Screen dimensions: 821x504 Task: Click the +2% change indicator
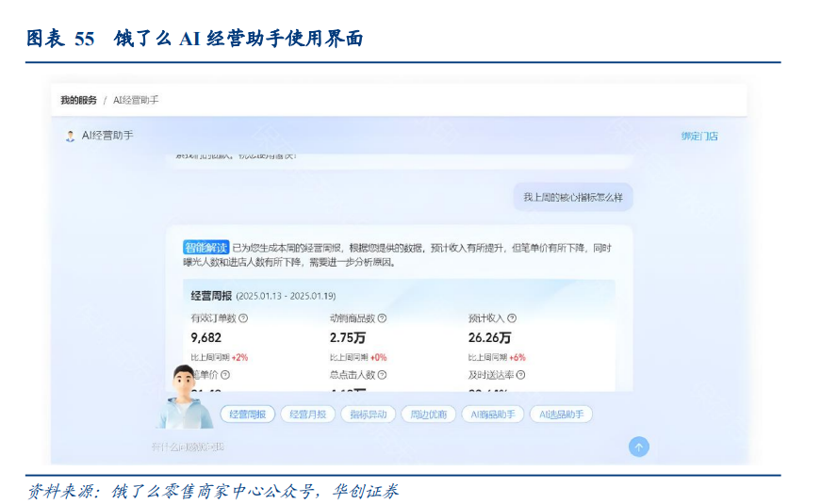click(239, 357)
